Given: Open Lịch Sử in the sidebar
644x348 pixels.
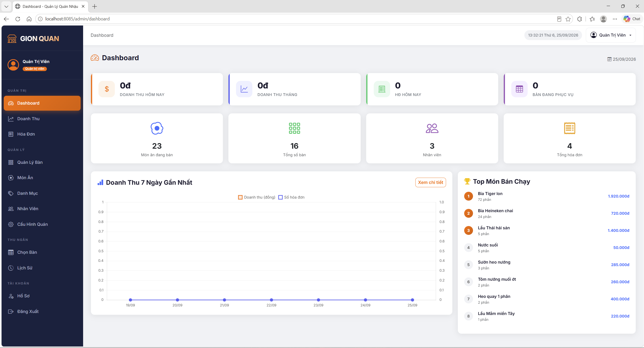Looking at the screenshot, I should pos(42,268).
